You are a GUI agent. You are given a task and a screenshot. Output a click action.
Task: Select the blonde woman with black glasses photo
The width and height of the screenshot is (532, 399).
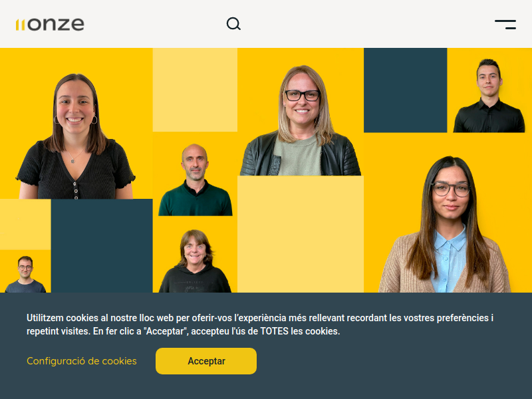301,120
